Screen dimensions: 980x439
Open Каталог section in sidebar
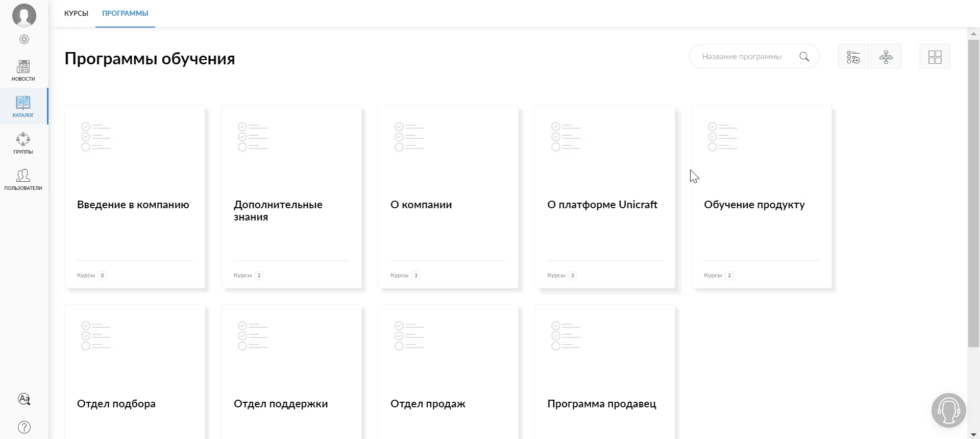point(23,106)
